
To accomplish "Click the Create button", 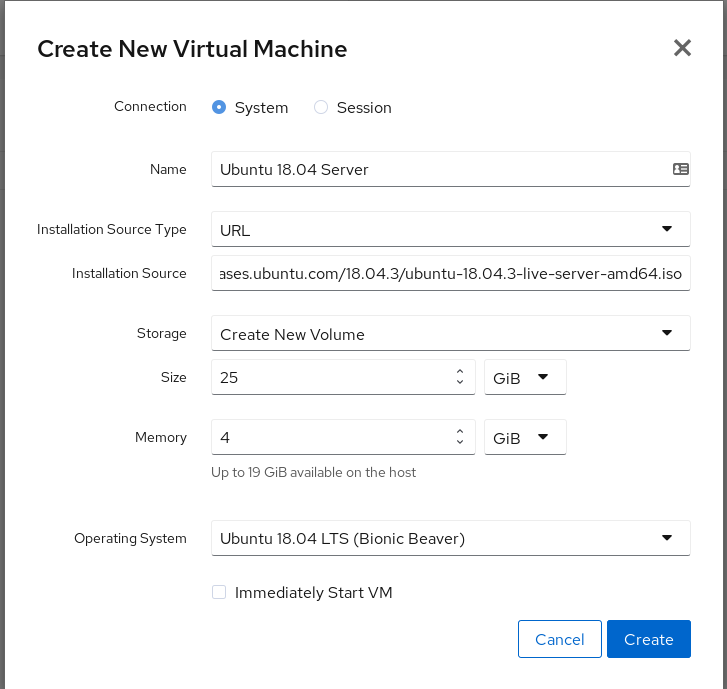I will (x=649, y=639).
